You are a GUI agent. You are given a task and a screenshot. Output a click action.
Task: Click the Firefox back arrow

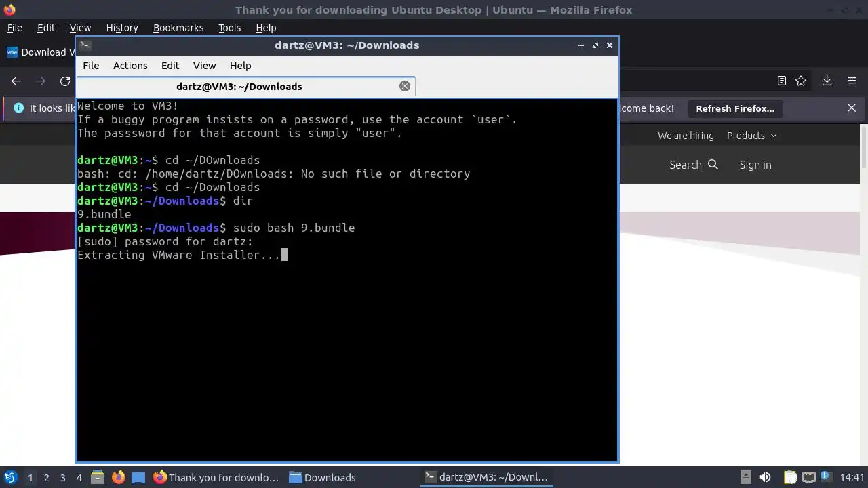coord(16,81)
